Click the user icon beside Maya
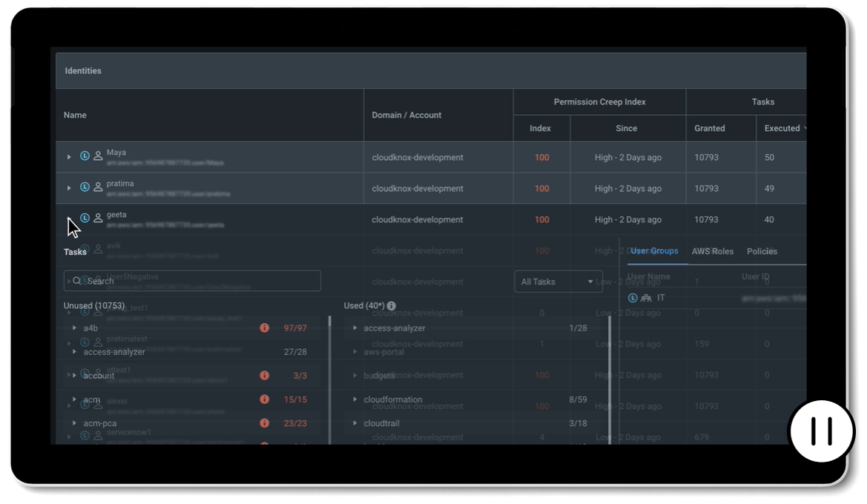867x504 pixels. [98, 156]
